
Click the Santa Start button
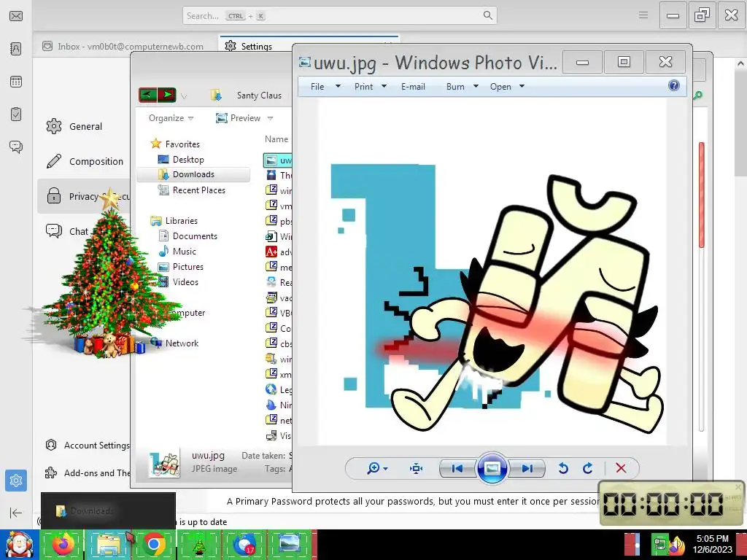pyautogui.click(x=20, y=545)
